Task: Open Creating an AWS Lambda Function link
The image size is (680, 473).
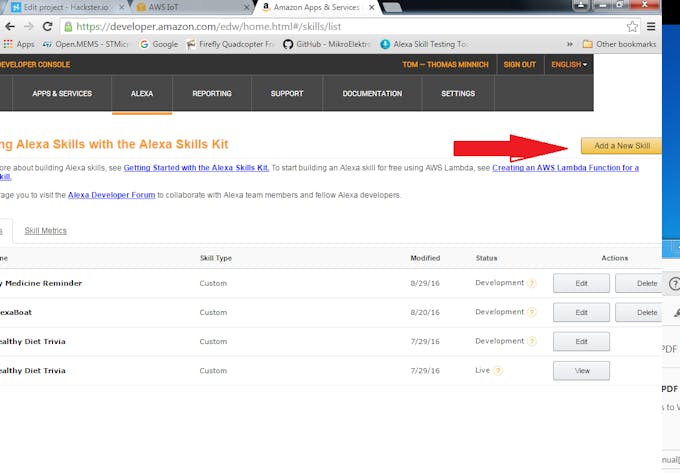Action: 566,168
